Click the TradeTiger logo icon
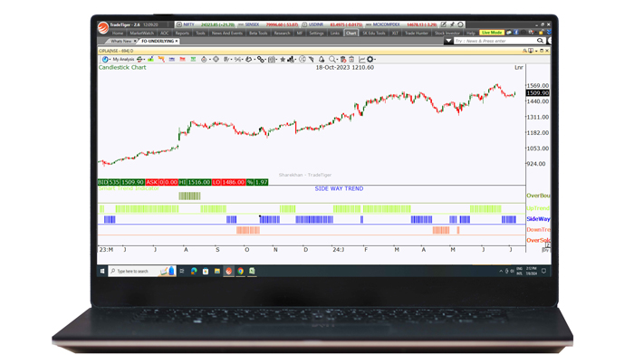This screenshot has width=634, height=364. pos(102,27)
